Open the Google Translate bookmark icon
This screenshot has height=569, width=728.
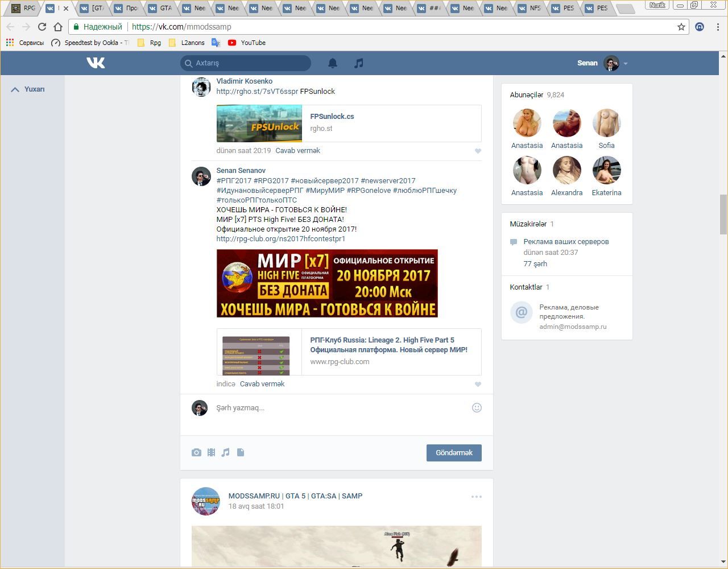216,43
